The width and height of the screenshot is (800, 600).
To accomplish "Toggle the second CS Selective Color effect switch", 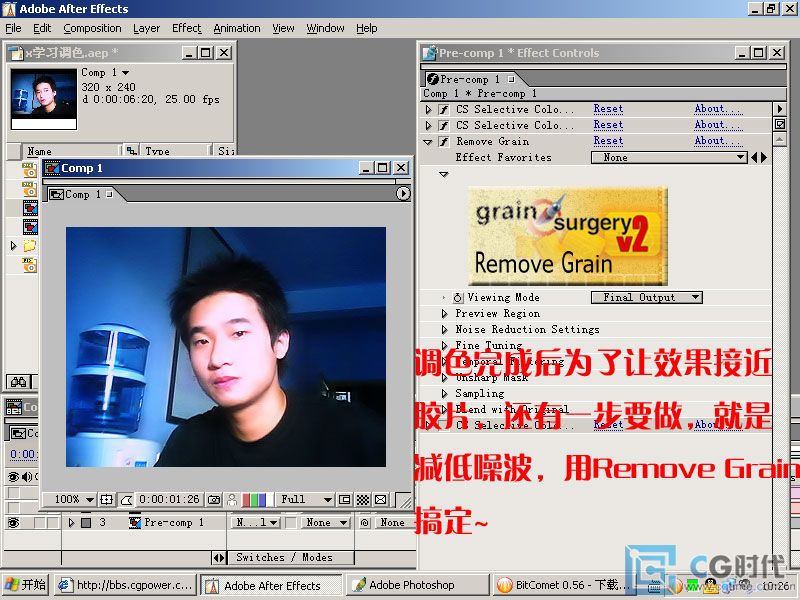I will pos(444,125).
